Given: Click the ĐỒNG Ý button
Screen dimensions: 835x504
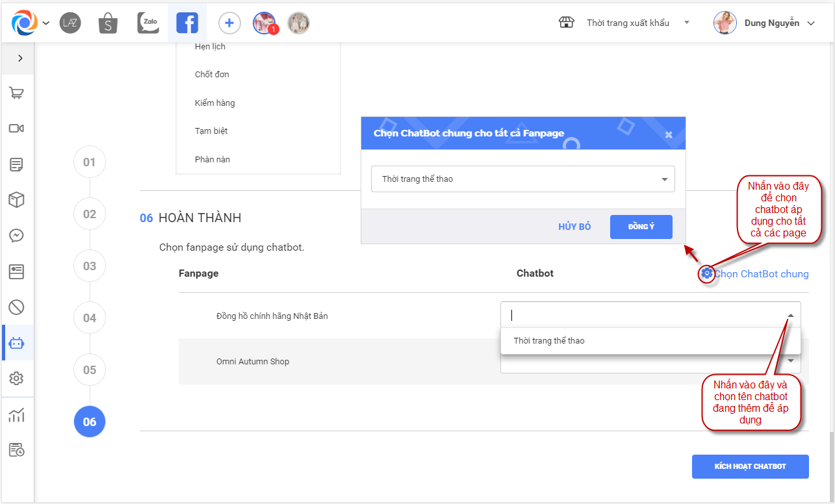Looking at the screenshot, I should 641,227.
